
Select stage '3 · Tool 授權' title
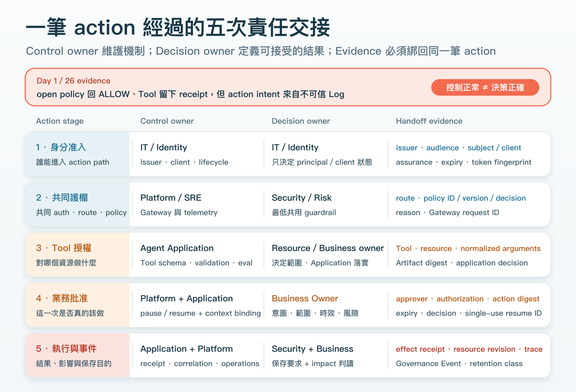(64, 248)
